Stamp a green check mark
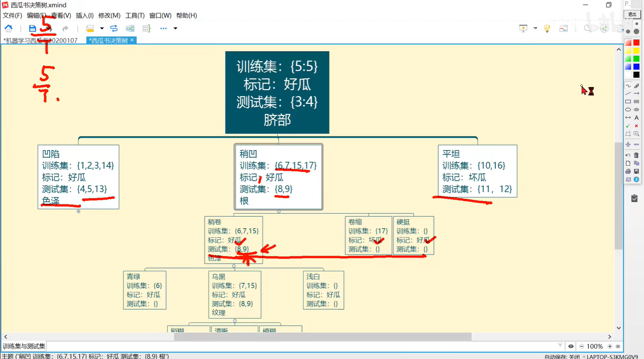The height and width of the screenshot is (359, 644). point(628,126)
